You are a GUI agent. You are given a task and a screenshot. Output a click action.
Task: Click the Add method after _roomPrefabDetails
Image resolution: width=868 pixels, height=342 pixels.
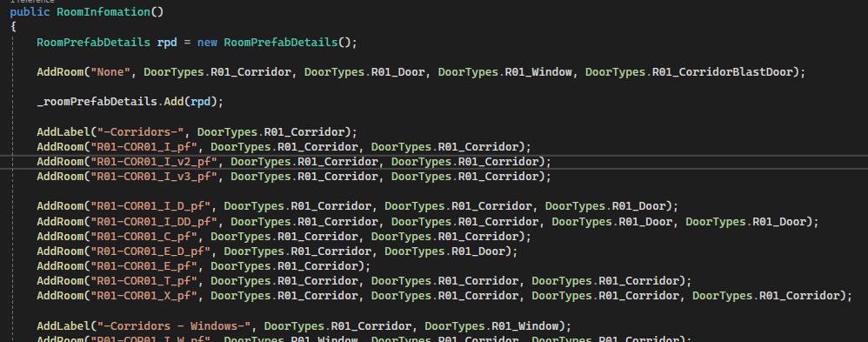174,102
